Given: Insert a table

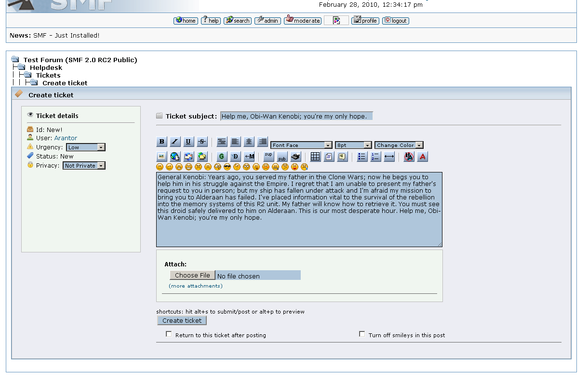Looking at the screenshot, I should click(315, 157).
